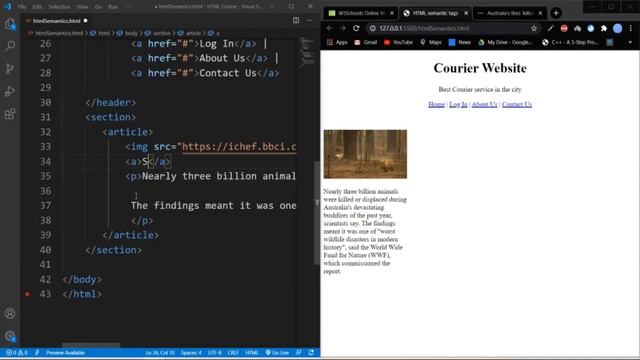The width and height of the screenshot is (640, 360).
Task: Open the notifications bell in status bar
Action: [311, 353]
